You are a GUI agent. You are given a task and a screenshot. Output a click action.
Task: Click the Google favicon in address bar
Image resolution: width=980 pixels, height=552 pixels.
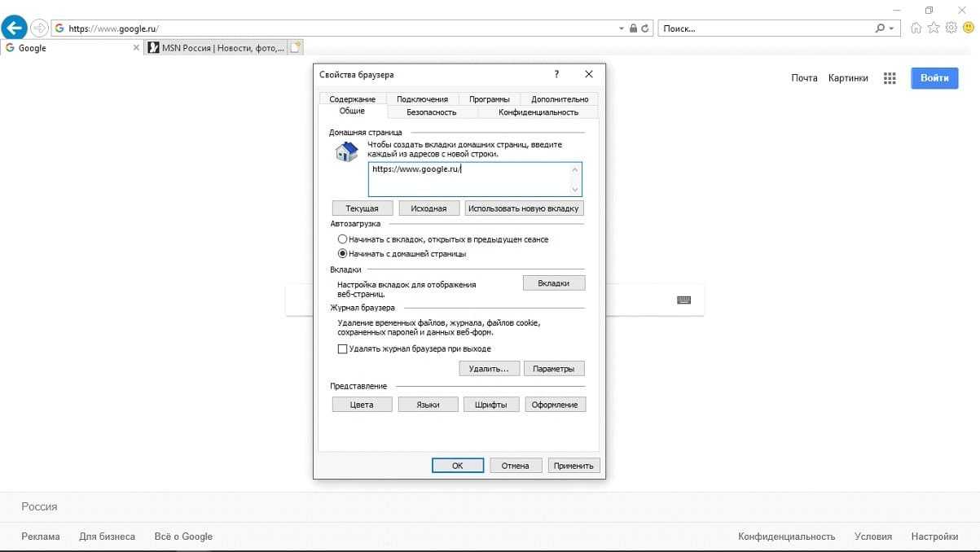(59, 28)
